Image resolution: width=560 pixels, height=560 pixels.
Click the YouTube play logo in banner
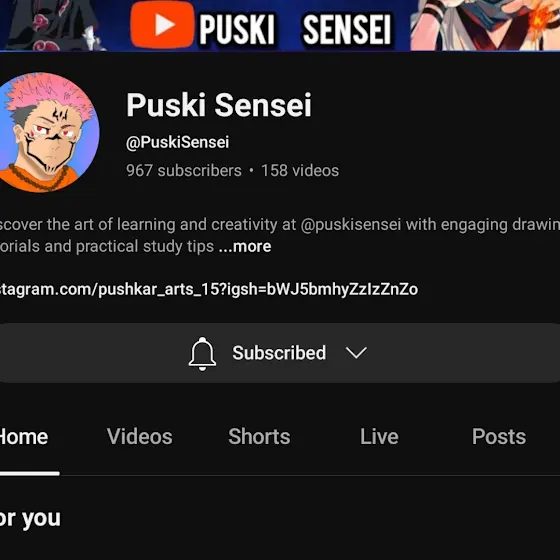(x=162, y=24)
